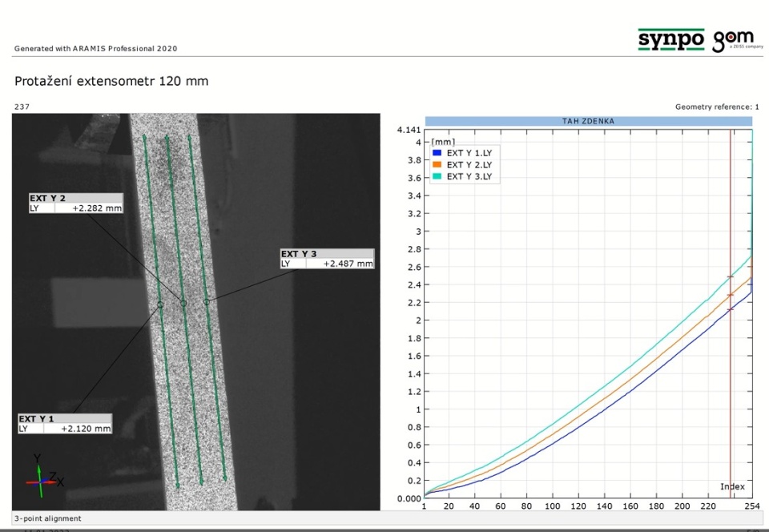Select the EXT Y 1 circle marker on specimen

(160, 305)
